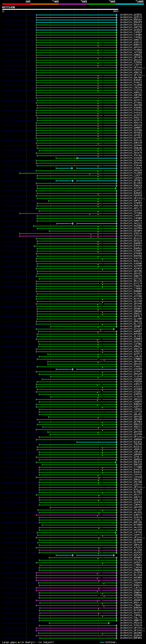
Task: Select the UniRef100_Q829W3 label
Action: point(131,633)
